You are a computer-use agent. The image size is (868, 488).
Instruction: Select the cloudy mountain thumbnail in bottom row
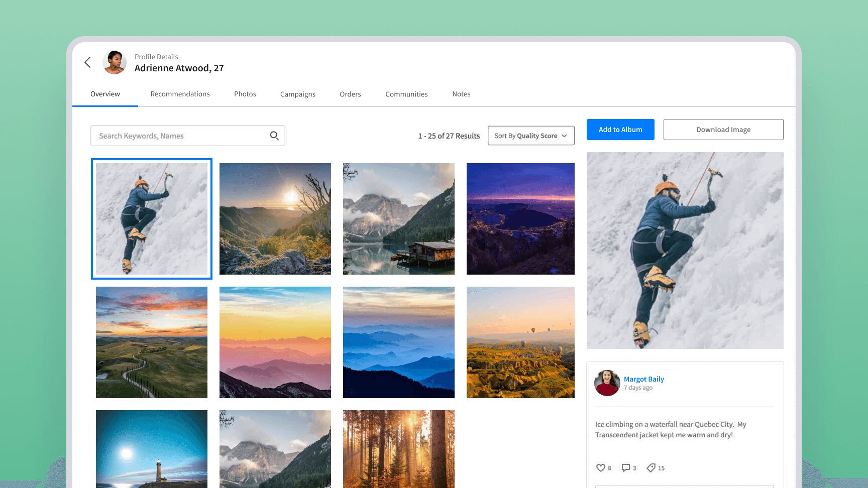tap(275, 449)
